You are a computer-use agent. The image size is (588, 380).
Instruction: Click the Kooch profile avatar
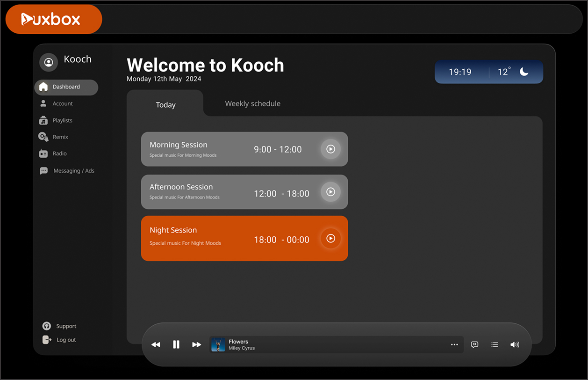[48, 62]
